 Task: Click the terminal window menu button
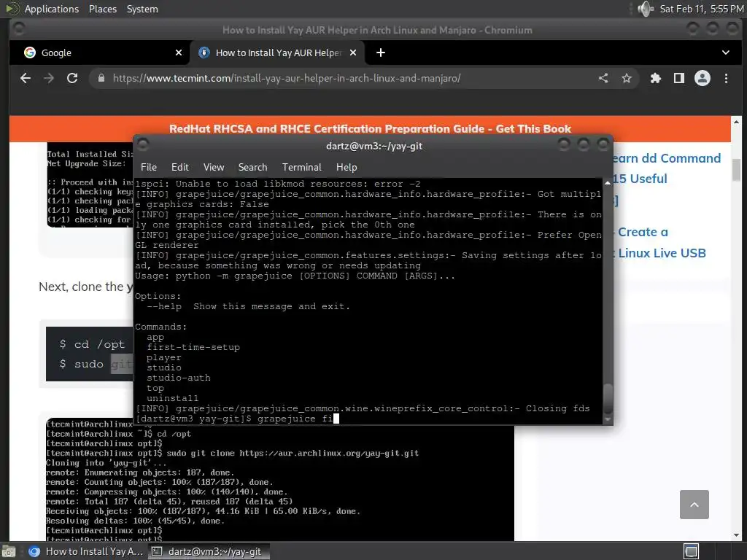point(143,144)
